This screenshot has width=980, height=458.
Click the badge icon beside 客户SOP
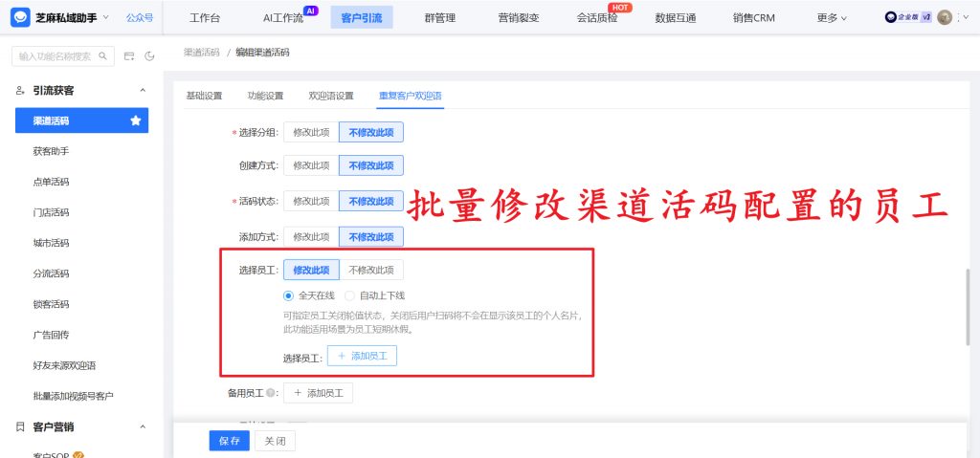point(78,456)
